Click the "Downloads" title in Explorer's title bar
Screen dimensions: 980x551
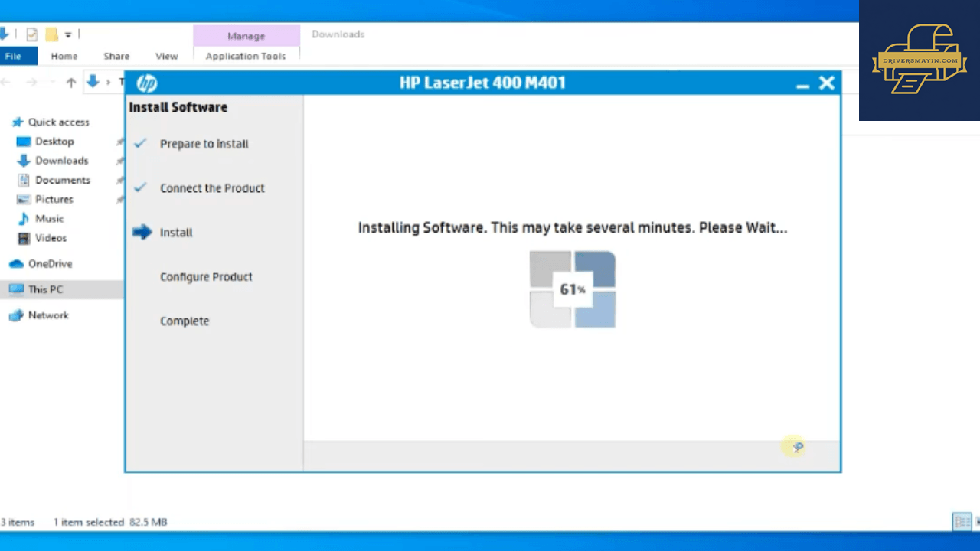point(338,34)
